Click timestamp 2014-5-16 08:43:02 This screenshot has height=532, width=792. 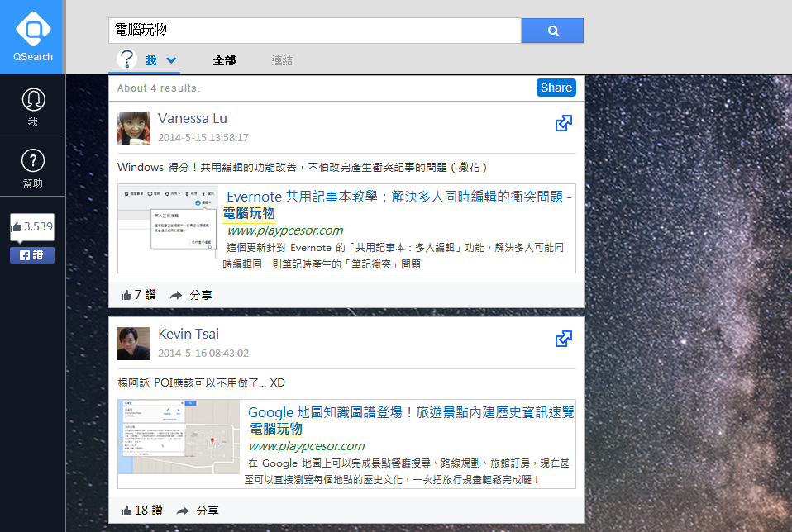(x=203, y=354)
